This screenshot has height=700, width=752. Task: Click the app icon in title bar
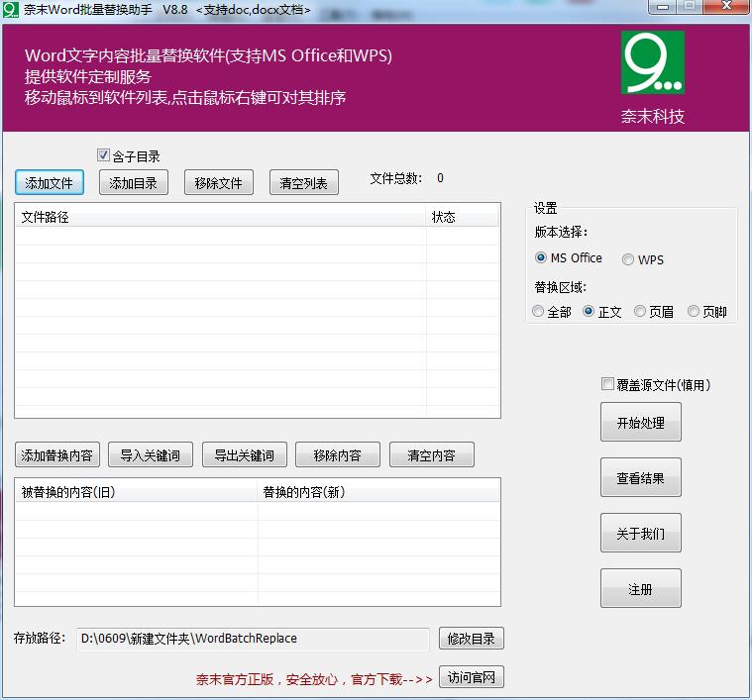10,10
